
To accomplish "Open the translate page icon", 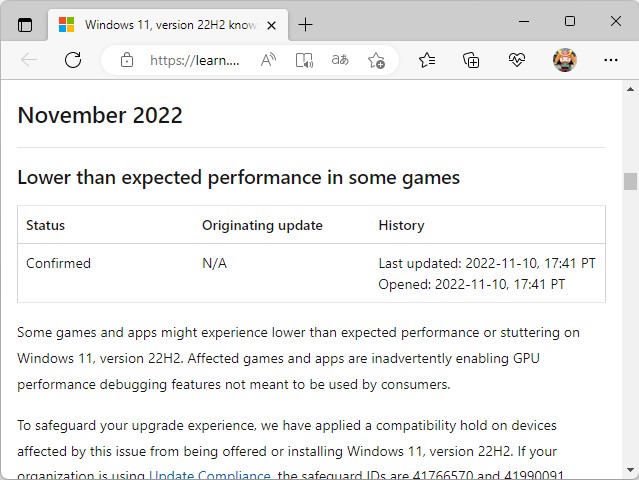I will pos(340,60).
